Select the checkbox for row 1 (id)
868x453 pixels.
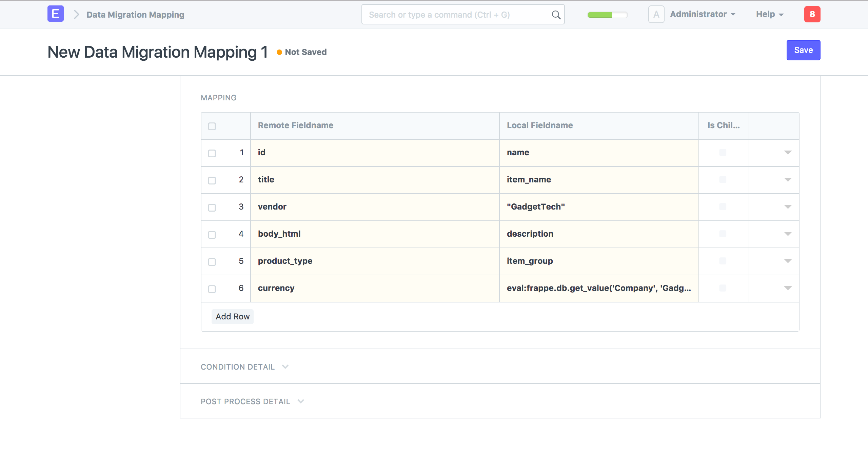[x=212, y=153]
